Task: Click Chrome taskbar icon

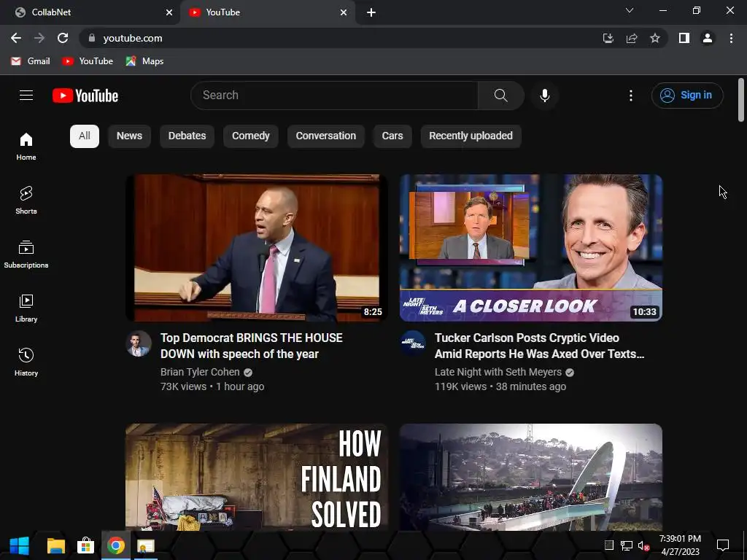Action: coord(116,545)
